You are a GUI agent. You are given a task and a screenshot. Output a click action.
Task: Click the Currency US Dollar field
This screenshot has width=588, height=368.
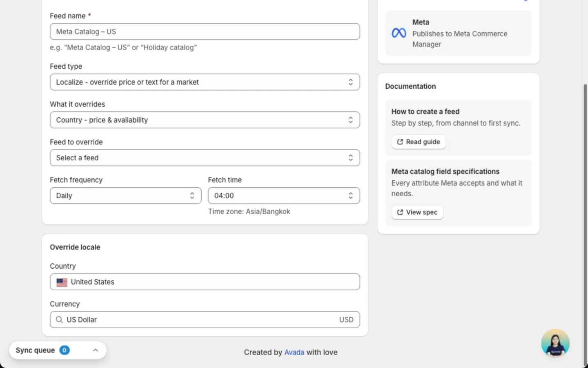pyautogui.click(x=205, y=320)
